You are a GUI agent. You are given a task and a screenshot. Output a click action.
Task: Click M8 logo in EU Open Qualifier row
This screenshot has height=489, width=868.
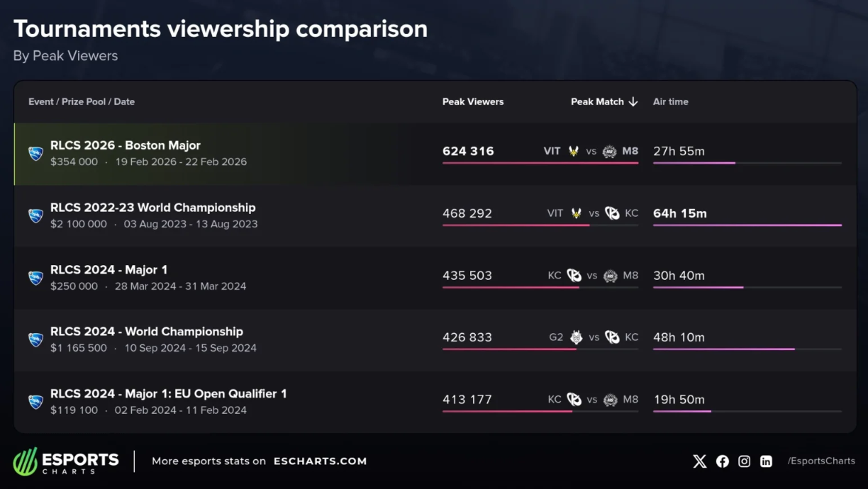[x=611, y=400]
